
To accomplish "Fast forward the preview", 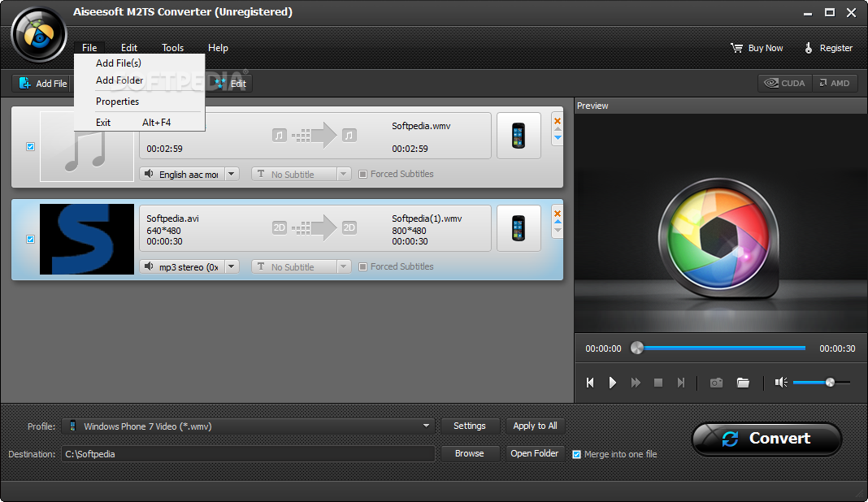I will [x=636, y=383].
